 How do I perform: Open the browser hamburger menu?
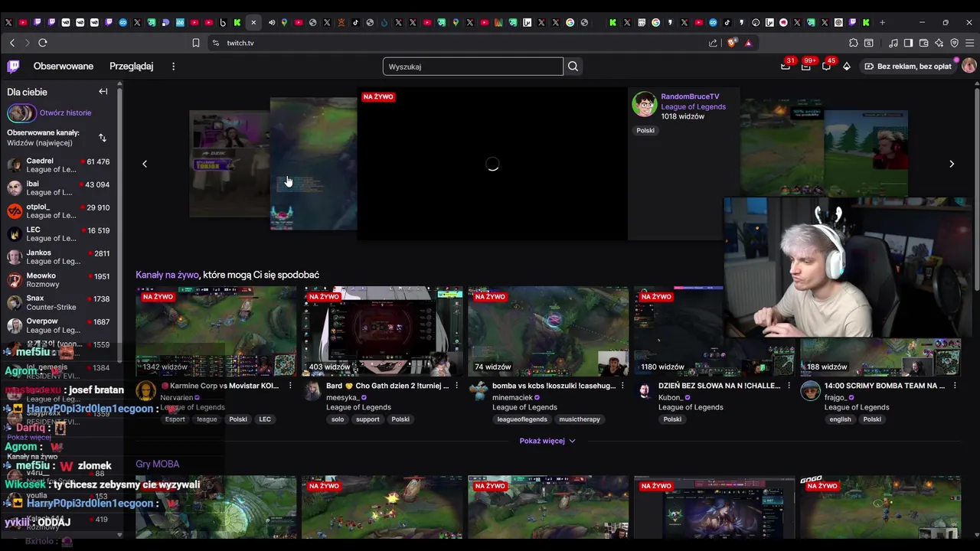(970, 43)
